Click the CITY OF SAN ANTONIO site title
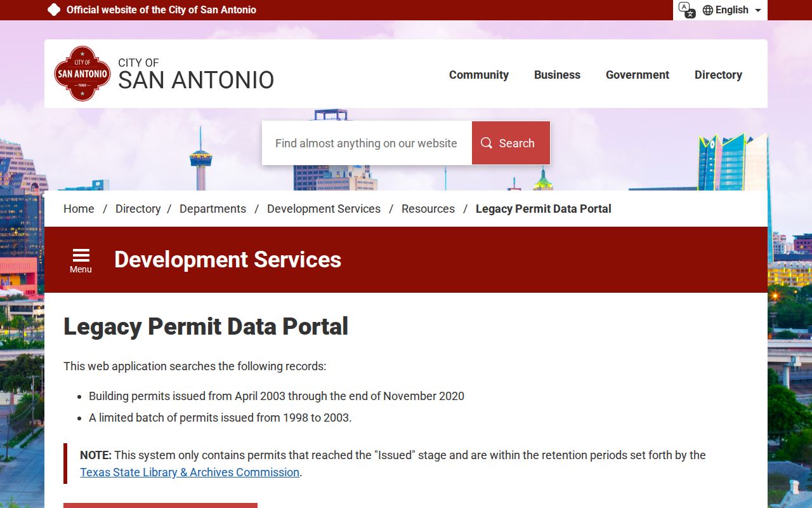Image resolution: width=812 pixels, height=508 pixels. [x=196, y=74]
